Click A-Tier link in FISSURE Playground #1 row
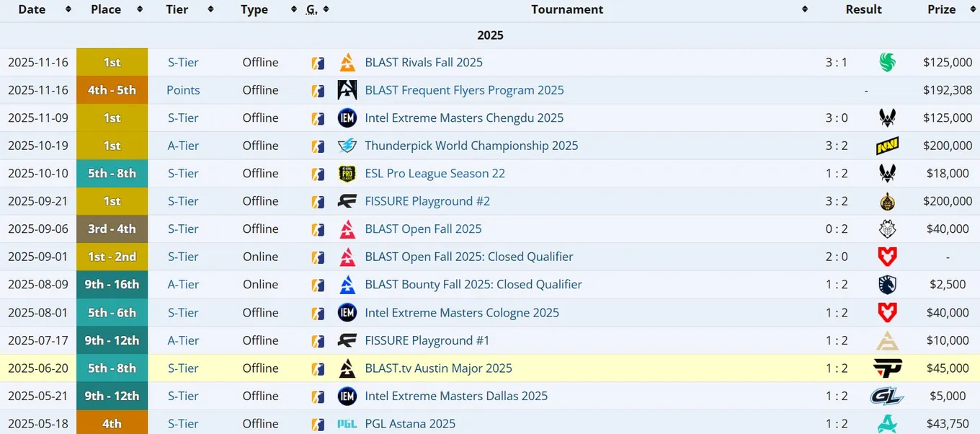Viewport: 980px width, 434px height. [x=183, y=340]
